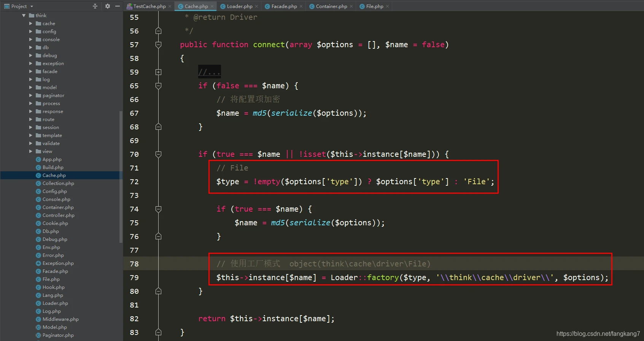
Task: Select Middleware.php in the file tree
Action: tap(60, 319)
